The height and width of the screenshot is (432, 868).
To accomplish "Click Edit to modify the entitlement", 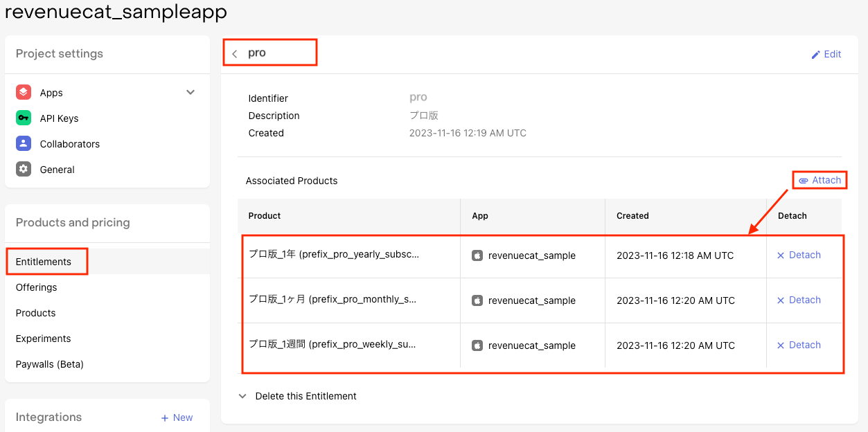I will (826, 54).
